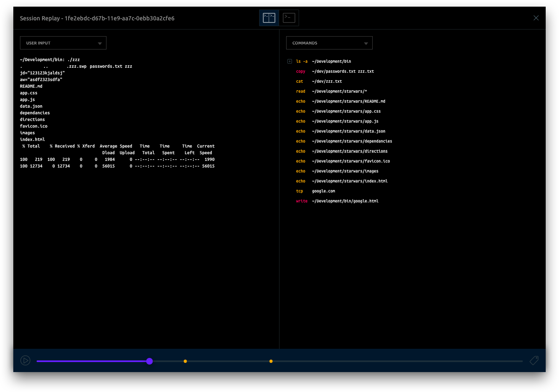Select the write google.html command
This screenshot has height=392, width=559.
pos(337,201)
